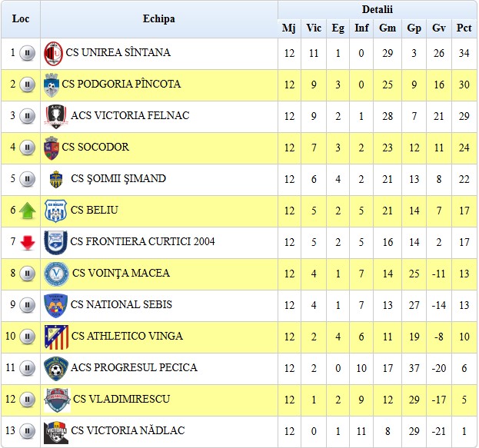Click the CS Voința Macea round logo
Screen dimensions: 479x448
pyautogui.click(x=55, y=274)
